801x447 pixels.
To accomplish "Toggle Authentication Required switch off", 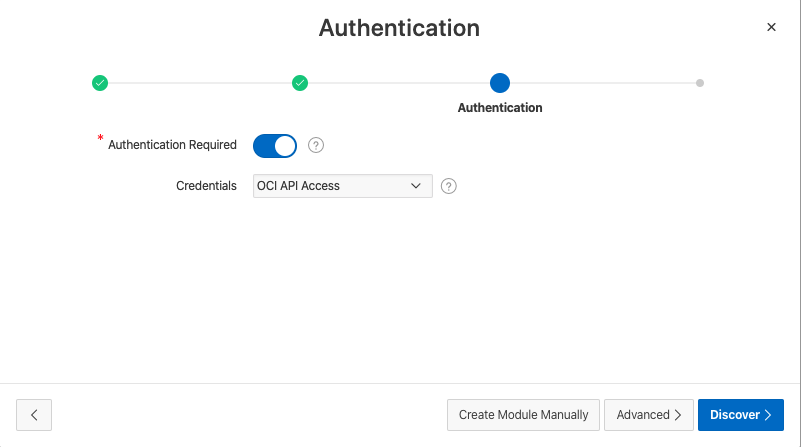I will [275, 146].
